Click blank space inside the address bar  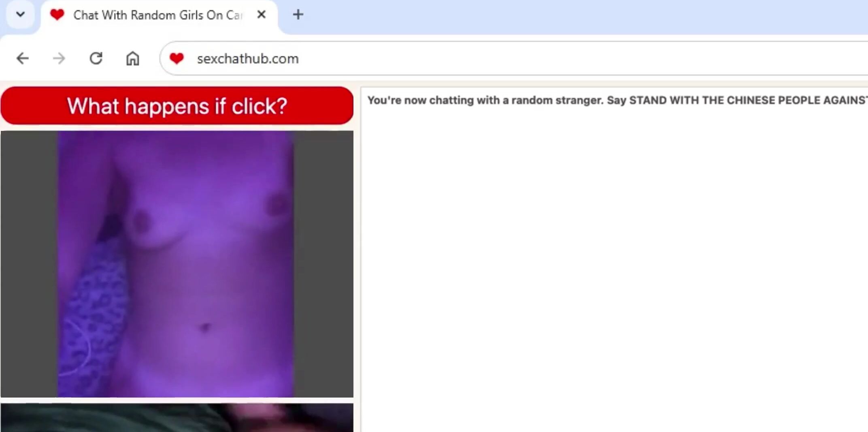(567, 58)
